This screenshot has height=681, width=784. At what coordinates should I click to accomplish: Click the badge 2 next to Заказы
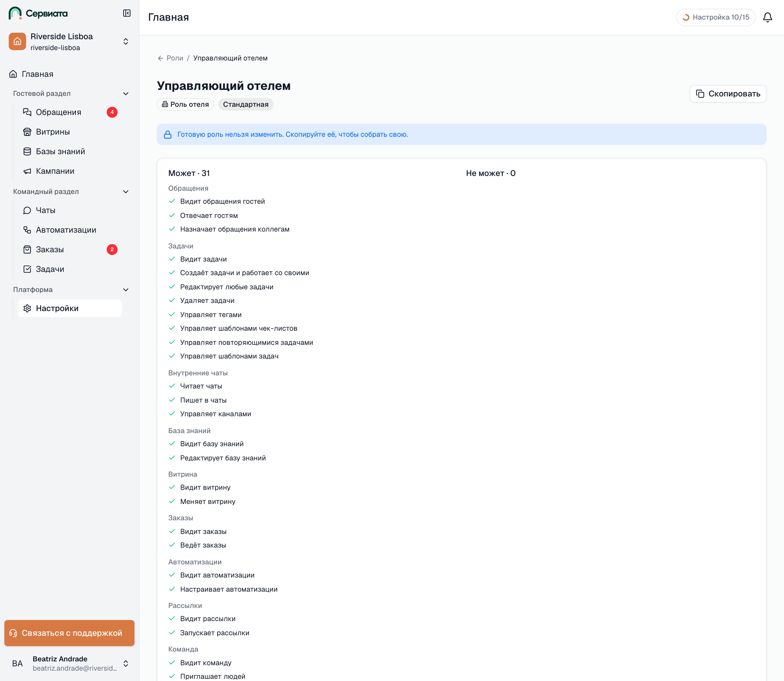(x=112, y=249)
